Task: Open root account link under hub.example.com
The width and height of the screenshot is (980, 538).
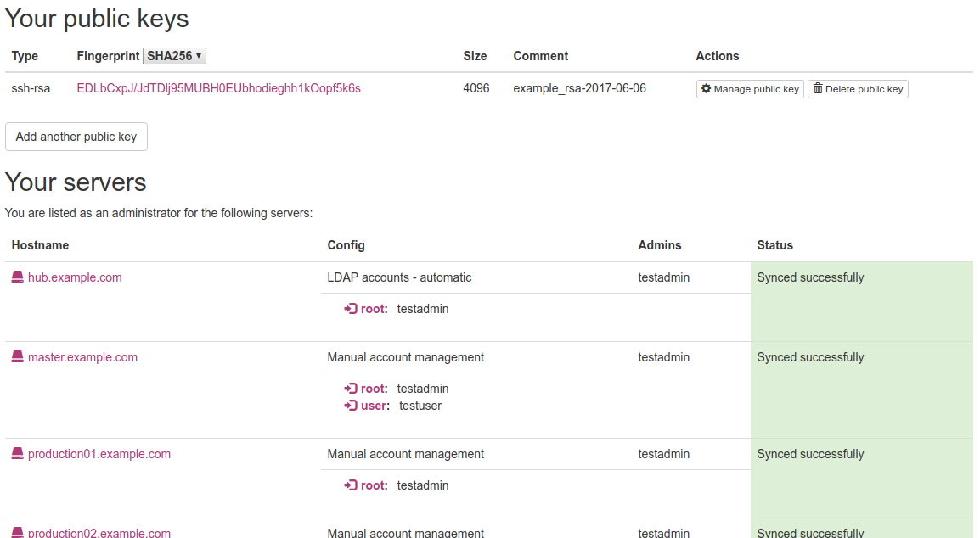Action: [373, 309]
